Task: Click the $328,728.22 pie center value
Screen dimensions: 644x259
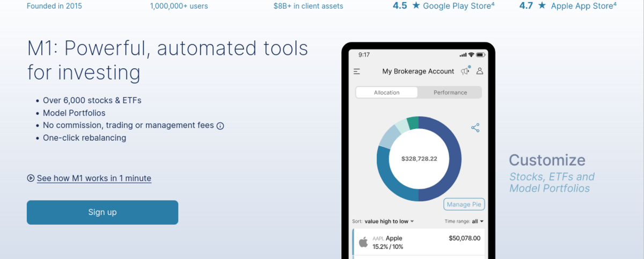Action: [x=419, y=159]
